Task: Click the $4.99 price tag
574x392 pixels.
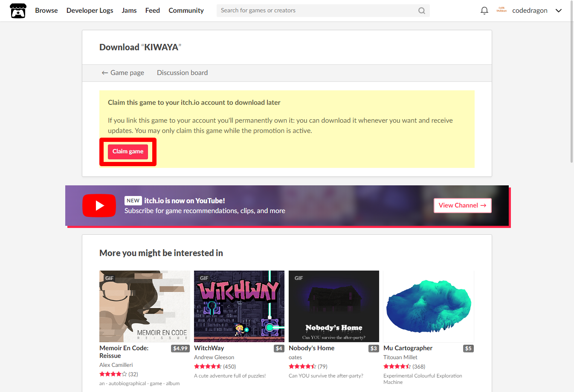Action: (x=180, y=349)
